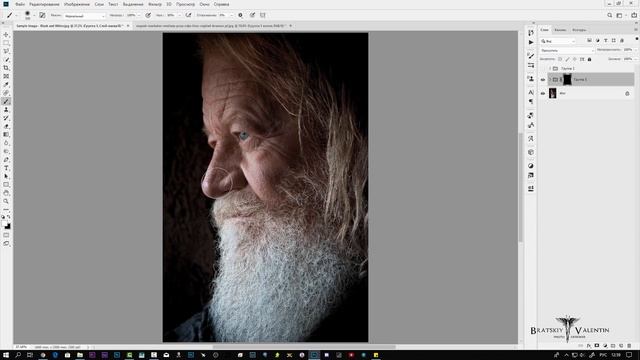Viewport: 640px width, 360px height.
Task: Open the flow value dropdown
Action: tap(179, 16)
